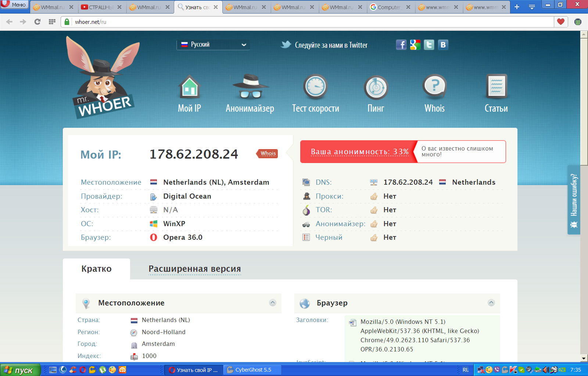Click the Opera icon beside Opera 36.0
The width and height of the screenshot is (588, 376).
[x=154, y=237]
